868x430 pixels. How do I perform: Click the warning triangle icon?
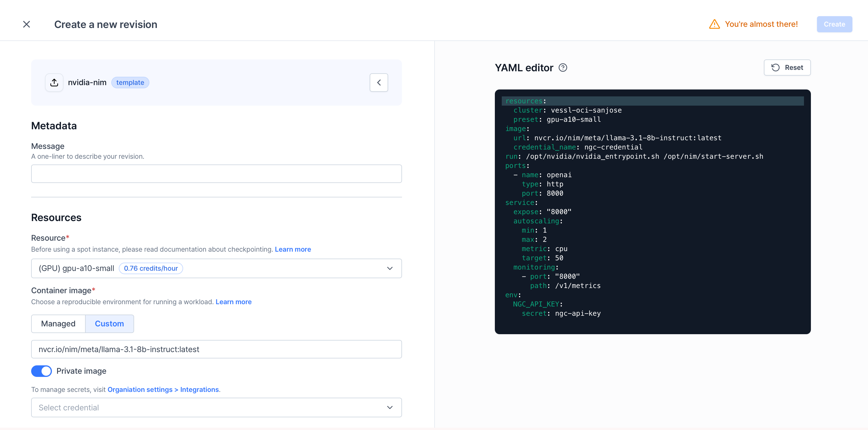pos(714,24)
